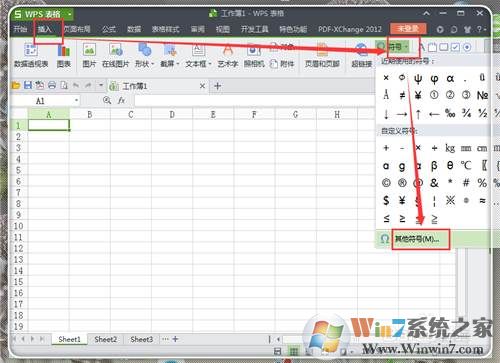Choose 其他符号(M)... more symbols
The width and height of the screenshot is (500, 363).
point(417,239)
